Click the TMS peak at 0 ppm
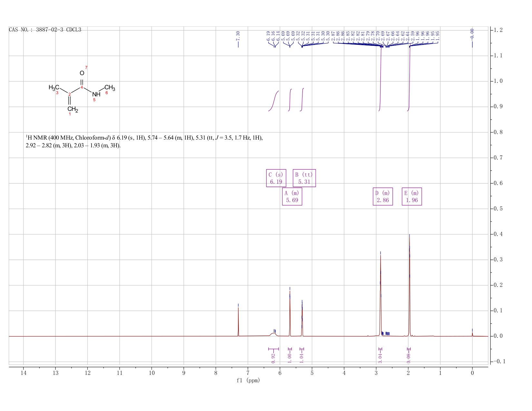The width and height of the screenshot is (532, 411). point(472,334)
